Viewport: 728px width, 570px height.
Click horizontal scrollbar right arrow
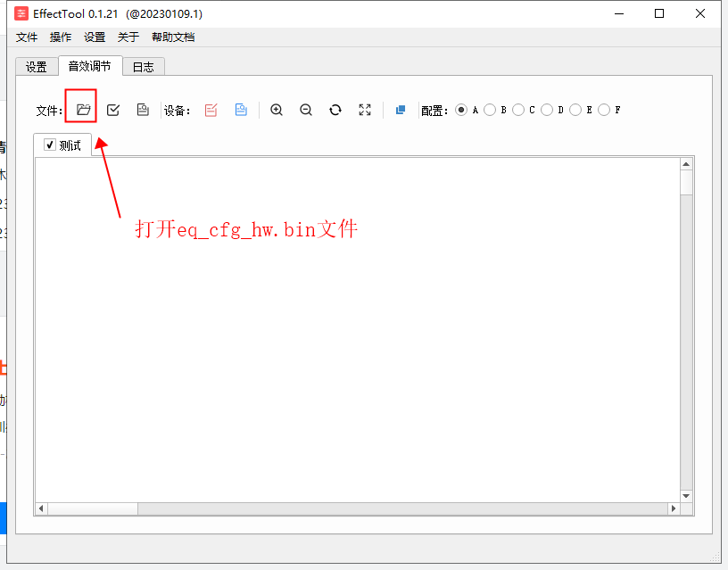[x=674, y=508]
